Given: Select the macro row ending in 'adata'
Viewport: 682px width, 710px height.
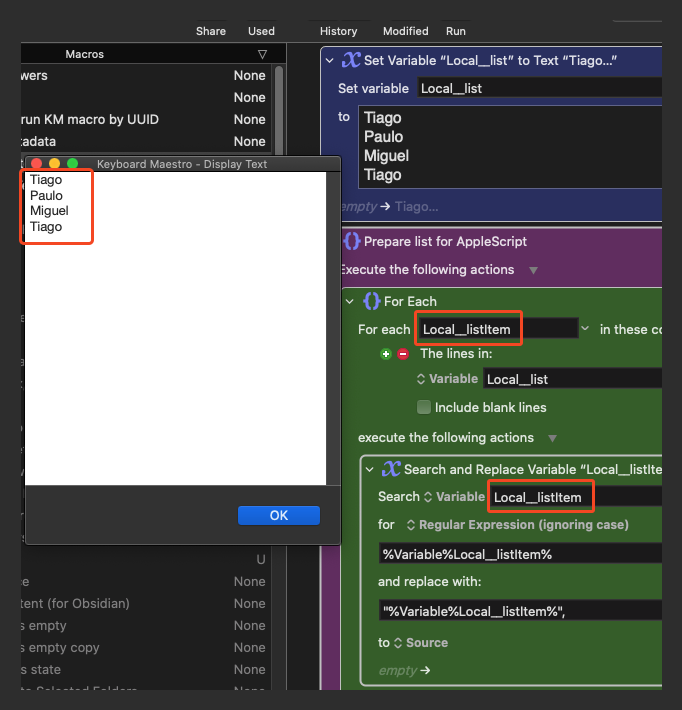Looking at the screenshot, I should [x=146, y=141].
